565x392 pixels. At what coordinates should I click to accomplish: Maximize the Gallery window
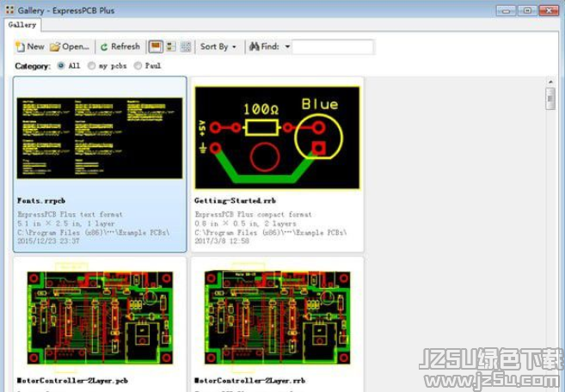pyautogui.click(x=527, y=10)
